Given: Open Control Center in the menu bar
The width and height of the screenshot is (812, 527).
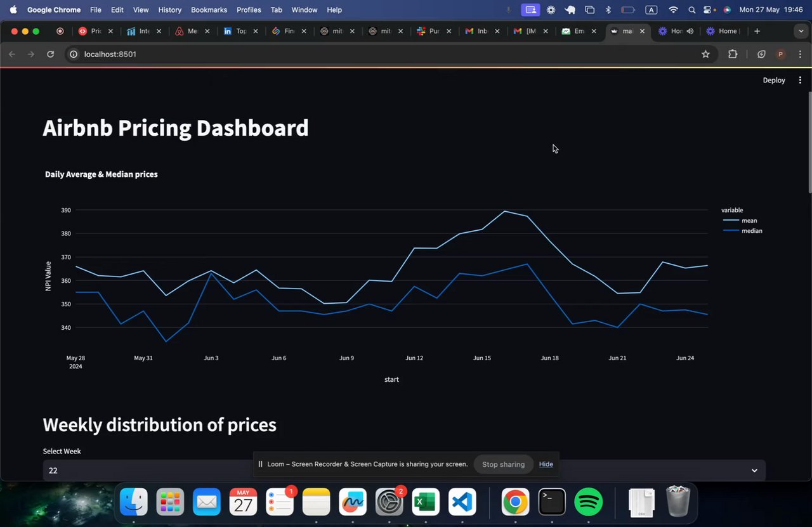Looking at the screenshot, I should click(709, 10).
